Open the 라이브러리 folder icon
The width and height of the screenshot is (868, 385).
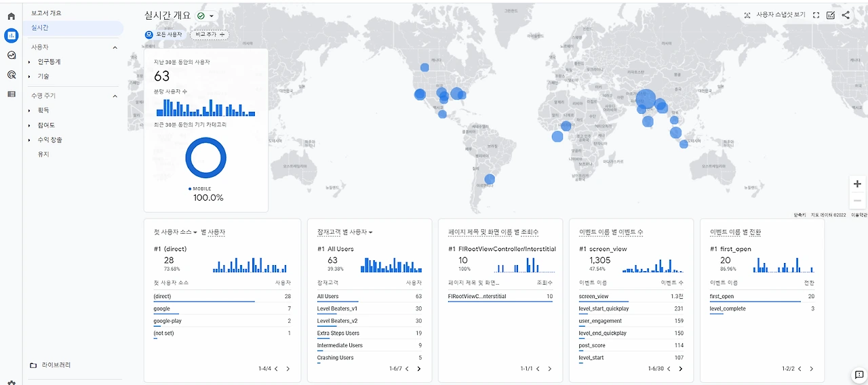[33, 365]
